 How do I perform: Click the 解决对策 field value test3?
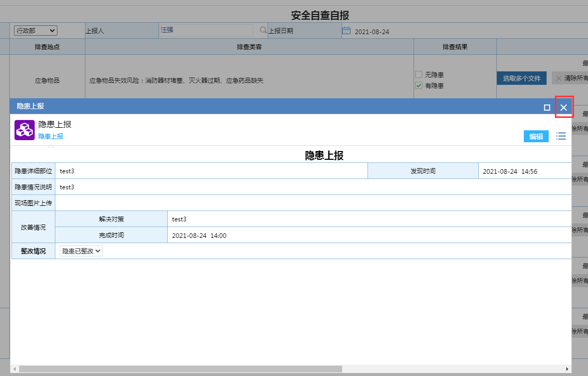(179, 219)
